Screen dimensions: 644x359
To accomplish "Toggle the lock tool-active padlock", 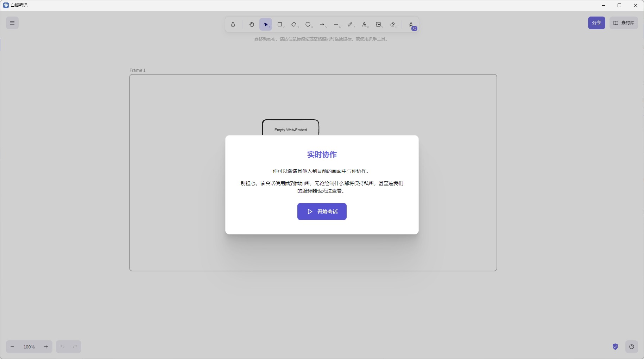I will [233, 24].
